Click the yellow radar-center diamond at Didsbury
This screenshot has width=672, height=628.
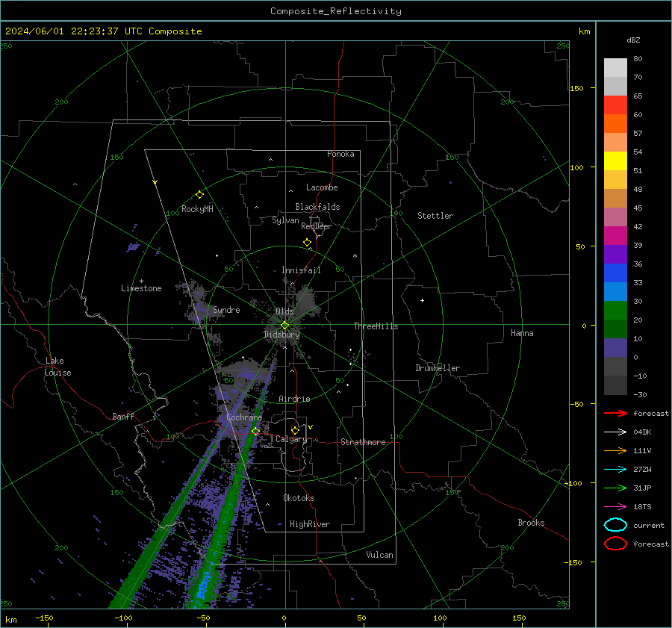[x=284, y=326]
